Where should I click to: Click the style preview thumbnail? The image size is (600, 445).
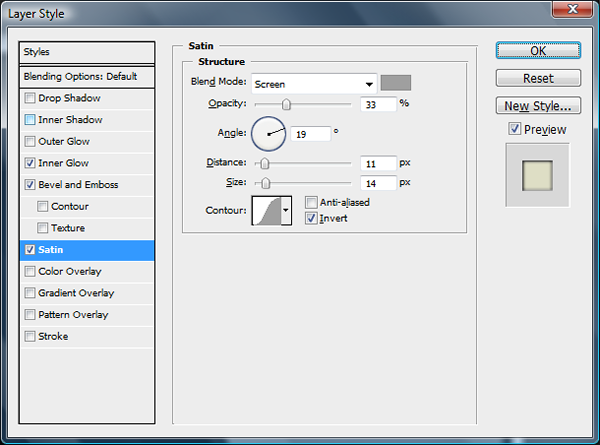[x=537, y=175]
